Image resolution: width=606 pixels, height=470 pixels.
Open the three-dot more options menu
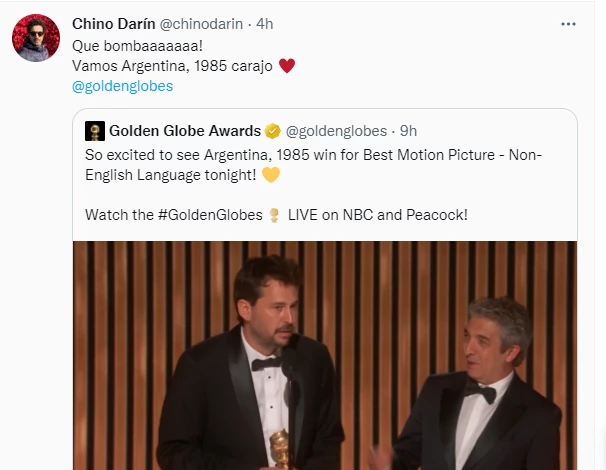(568, 24)
